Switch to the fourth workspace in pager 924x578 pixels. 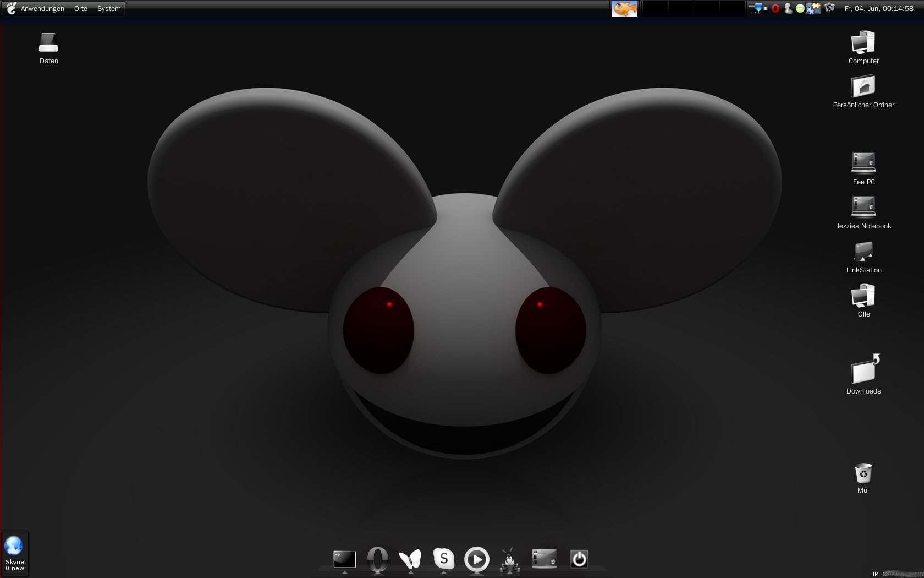733,8
